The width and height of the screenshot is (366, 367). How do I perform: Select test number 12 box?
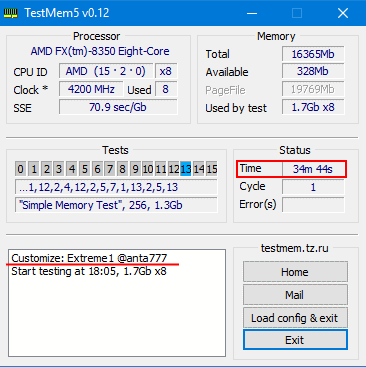[x=173, y=169]
